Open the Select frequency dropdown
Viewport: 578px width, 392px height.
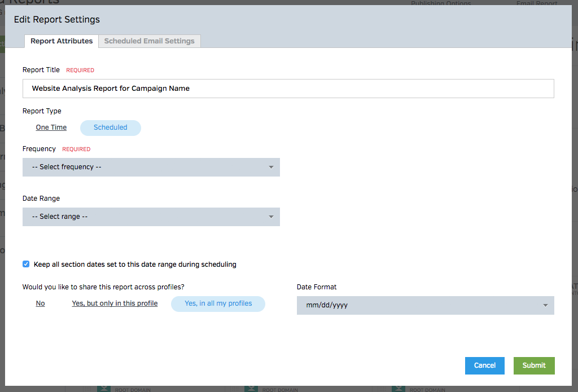coord(151,167)
